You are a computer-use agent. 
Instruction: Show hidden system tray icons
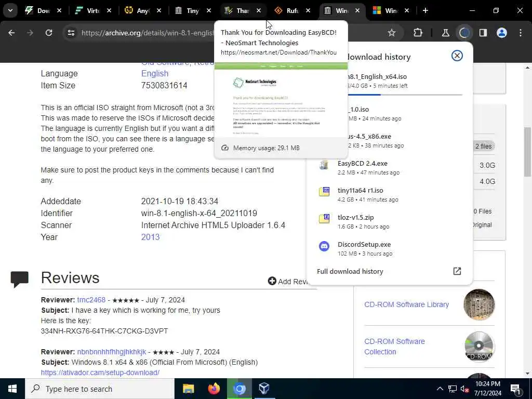[440, 389]
